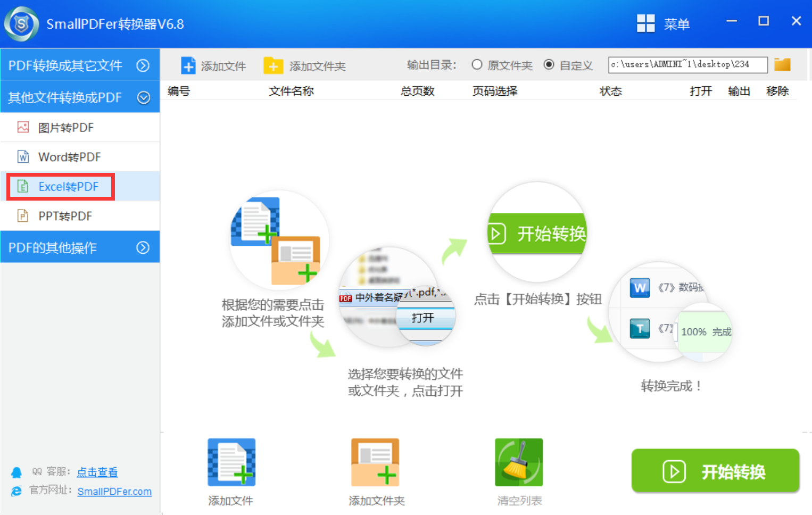Click the Excel转PDF sheet icon
This screenshot has height=515, width=812.
tap(23, 186)
